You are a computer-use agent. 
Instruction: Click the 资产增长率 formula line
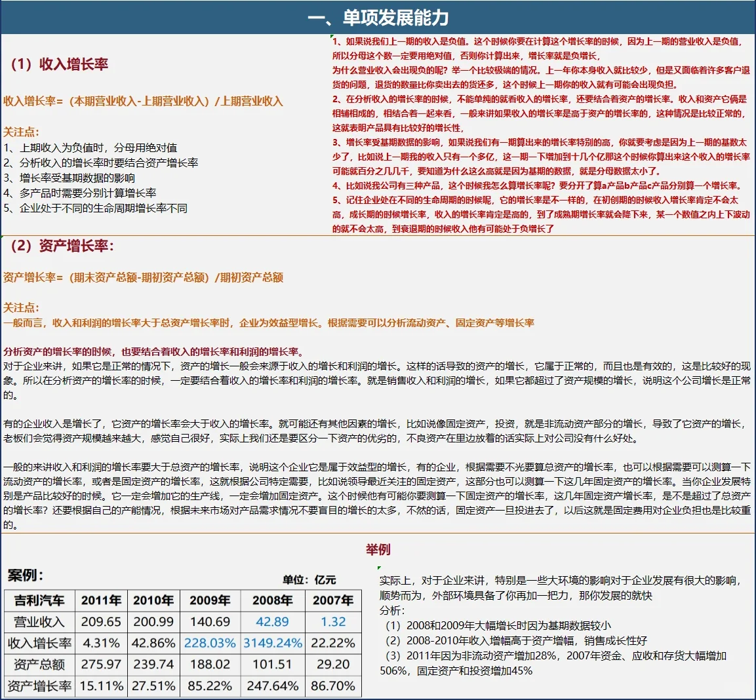(x=143, y=277)
